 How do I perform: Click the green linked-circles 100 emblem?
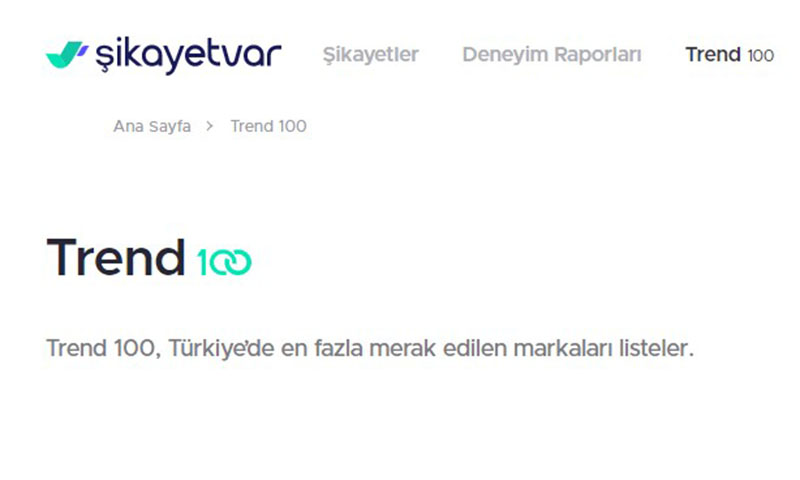pyautogui.click(x=224, y=262)
